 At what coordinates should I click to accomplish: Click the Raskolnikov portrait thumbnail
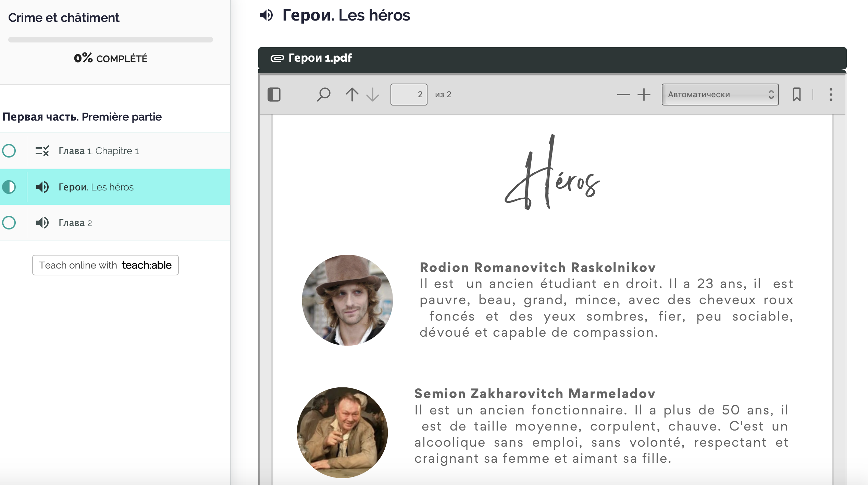(x=347, y=300)
